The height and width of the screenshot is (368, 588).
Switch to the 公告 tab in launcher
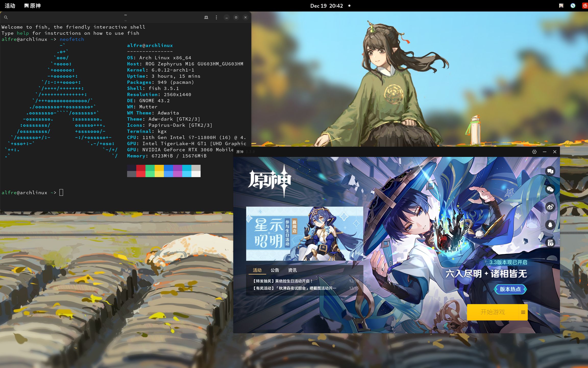coord(275,270)
